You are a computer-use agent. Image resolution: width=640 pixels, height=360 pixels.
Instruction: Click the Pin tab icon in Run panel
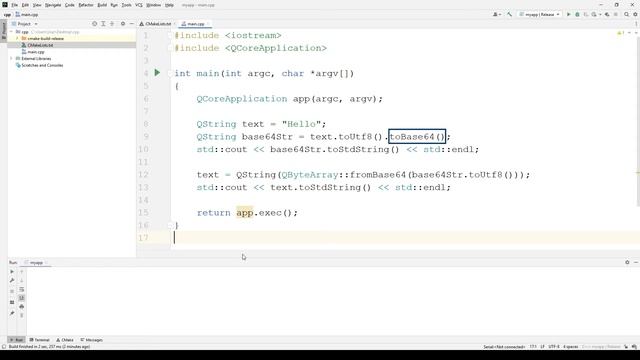pos(12,313)
